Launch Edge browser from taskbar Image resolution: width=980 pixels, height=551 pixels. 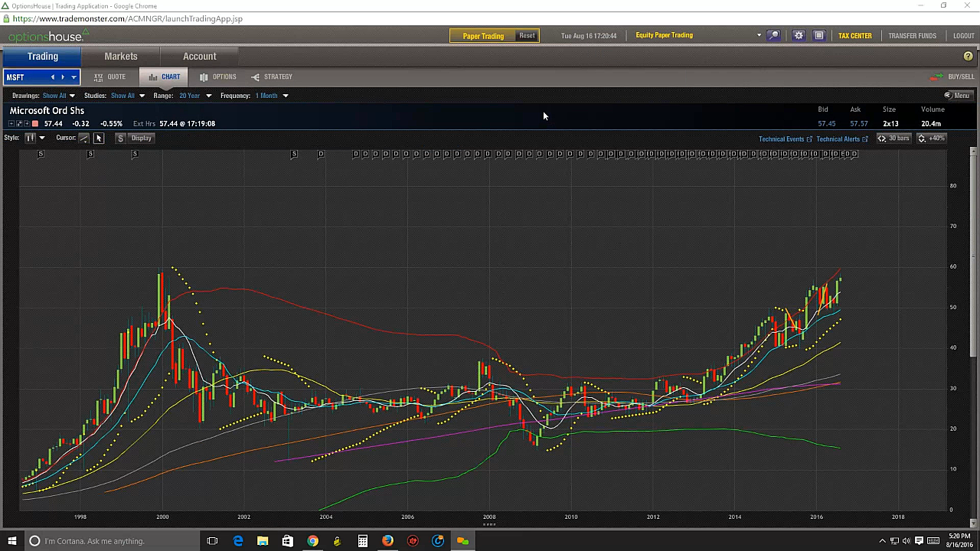[x=238, y=541]
